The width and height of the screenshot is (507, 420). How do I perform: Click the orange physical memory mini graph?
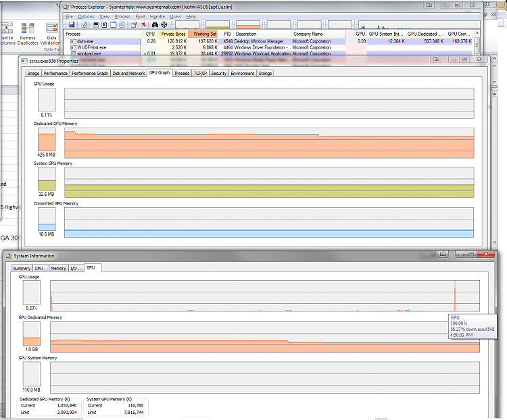248,25
